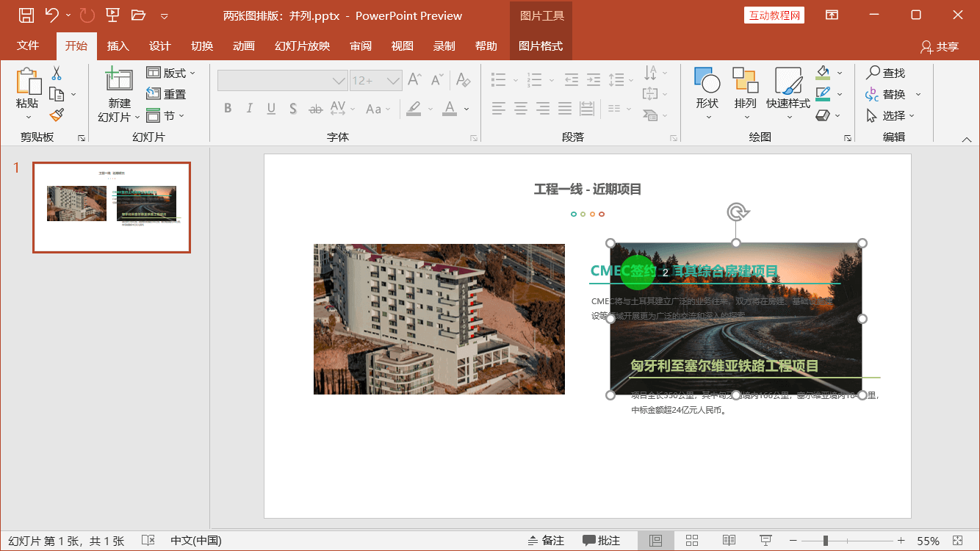Apply text highlight color
Image resolution: width=980 pixels, height=551 pixels.
coord(414,109)
